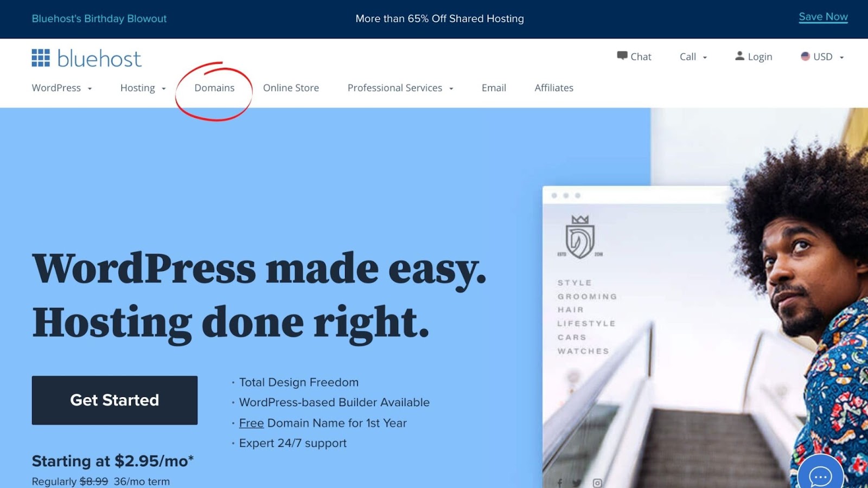Open the WordPress menu
The height and width of the screenshot is (488, 868).
point(56,88)
